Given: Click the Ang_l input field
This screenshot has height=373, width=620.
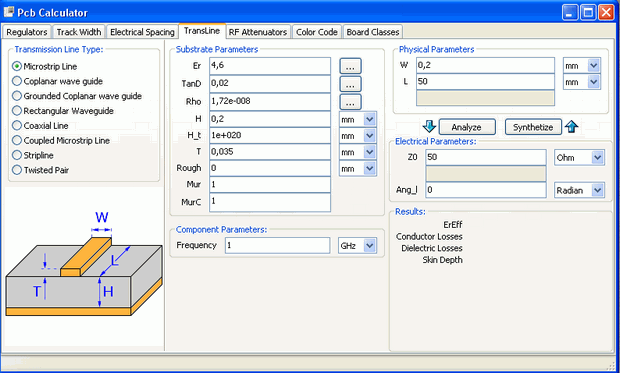Looking at the screenshot, I should click(x=486, y=190).
